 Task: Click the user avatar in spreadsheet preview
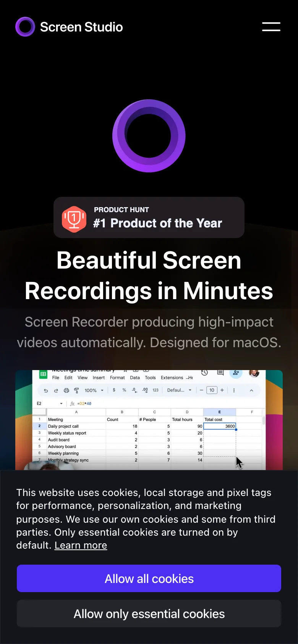click(254, 373)
